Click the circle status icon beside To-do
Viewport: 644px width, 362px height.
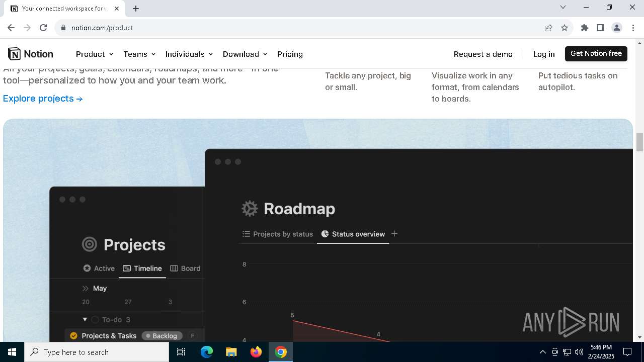click(x=95, y=320)
